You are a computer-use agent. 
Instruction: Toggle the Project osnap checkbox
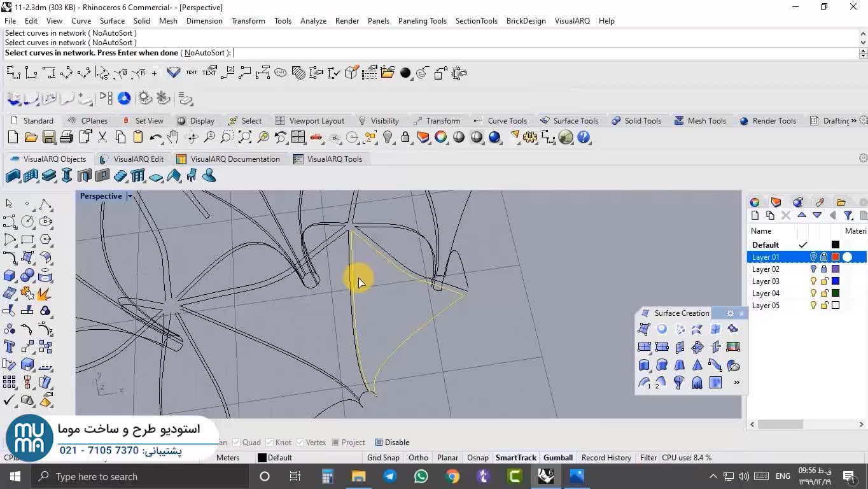click(x=336, y=443)
